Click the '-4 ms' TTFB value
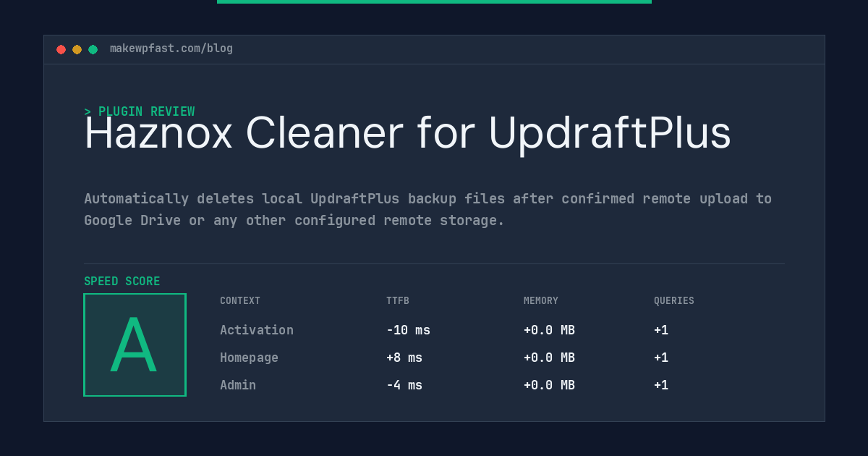 [x=404, y=385]
